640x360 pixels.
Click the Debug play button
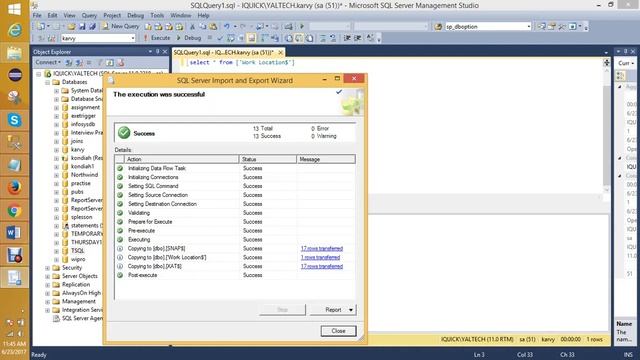(189, 38)
